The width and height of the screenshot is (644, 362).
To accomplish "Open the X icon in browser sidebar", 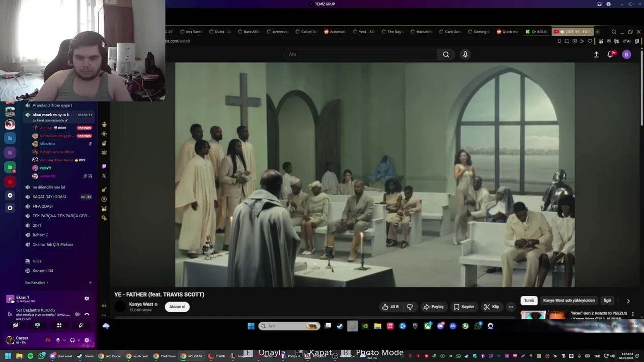I will point(104,176).
